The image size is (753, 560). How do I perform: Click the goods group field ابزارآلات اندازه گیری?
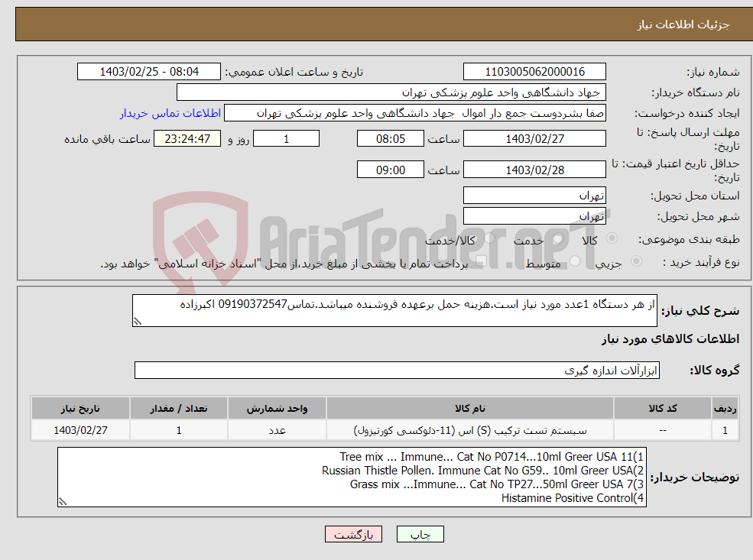(x=398, y=371)
